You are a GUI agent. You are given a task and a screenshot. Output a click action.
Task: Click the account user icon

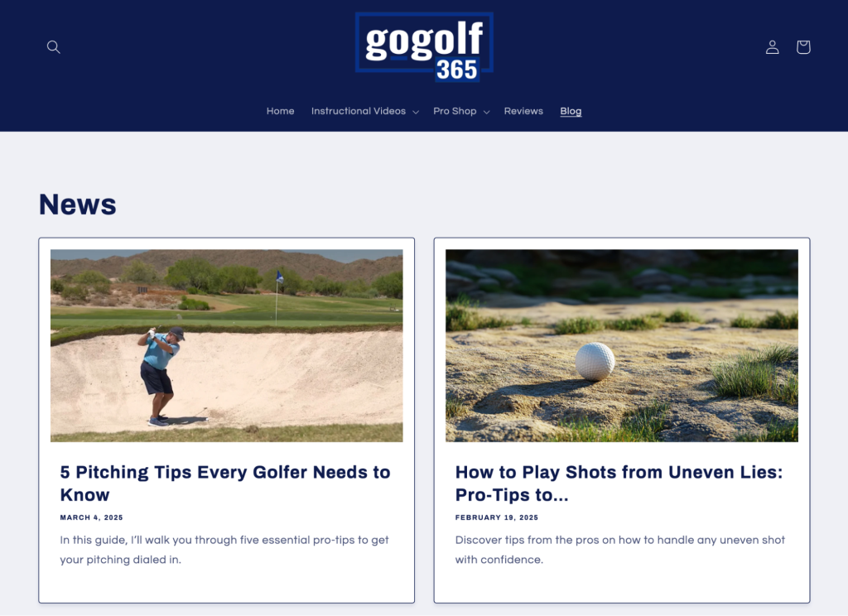click(773, 47)
